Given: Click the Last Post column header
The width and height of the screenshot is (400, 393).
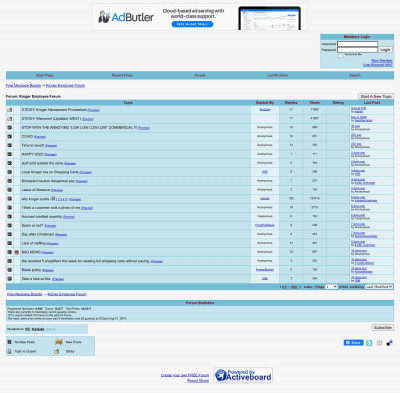Looking at the screenshot, I should click(372, 103).
